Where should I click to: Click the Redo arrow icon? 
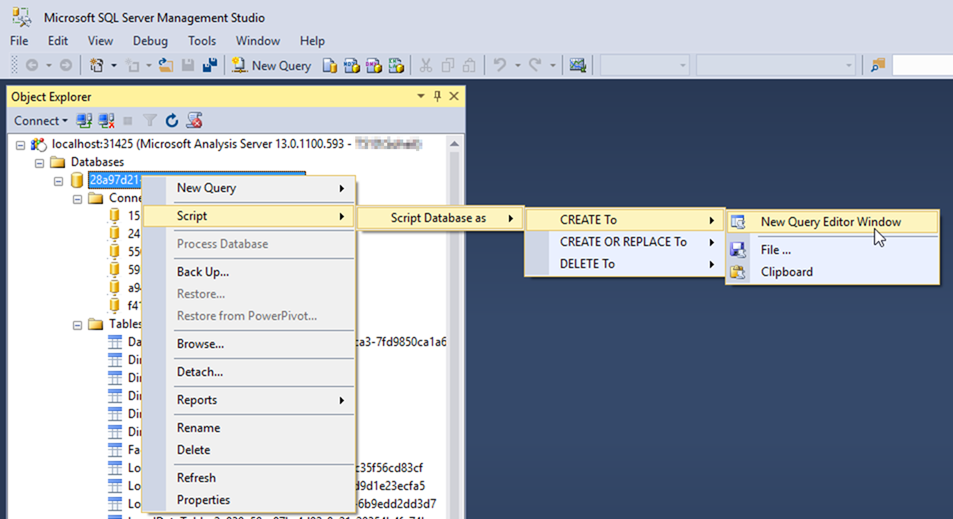pos(535,65)
